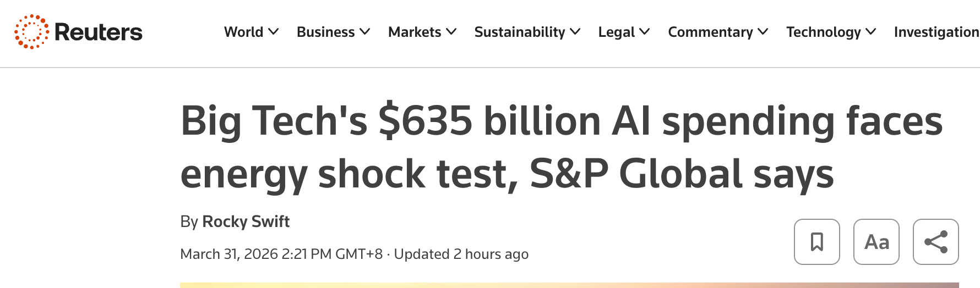This screenshot has height=288, width=980.
Task: Click the March 31, 2026 timestamp
Action: point(281,254)
